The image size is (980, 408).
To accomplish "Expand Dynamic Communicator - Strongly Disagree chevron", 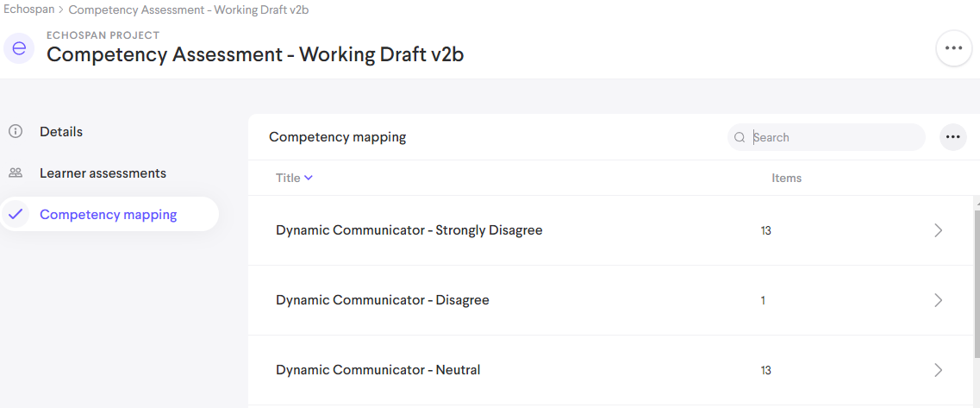I will point(939,230).
